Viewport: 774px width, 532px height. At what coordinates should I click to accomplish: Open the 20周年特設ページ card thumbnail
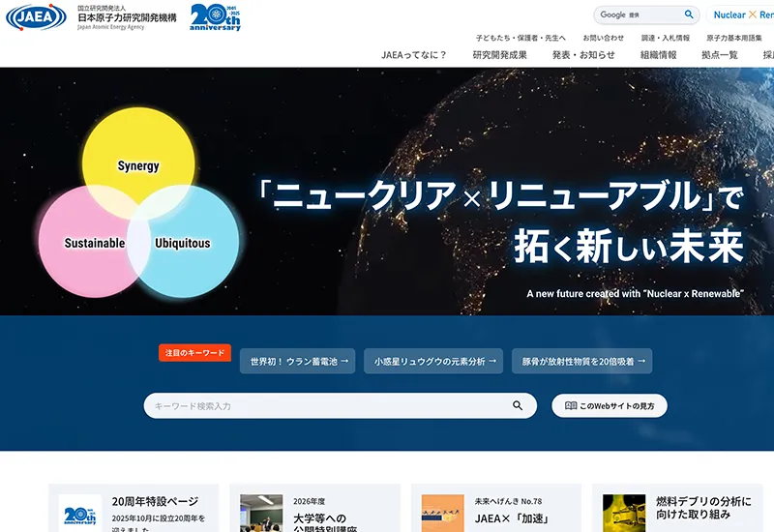(80, 514)
